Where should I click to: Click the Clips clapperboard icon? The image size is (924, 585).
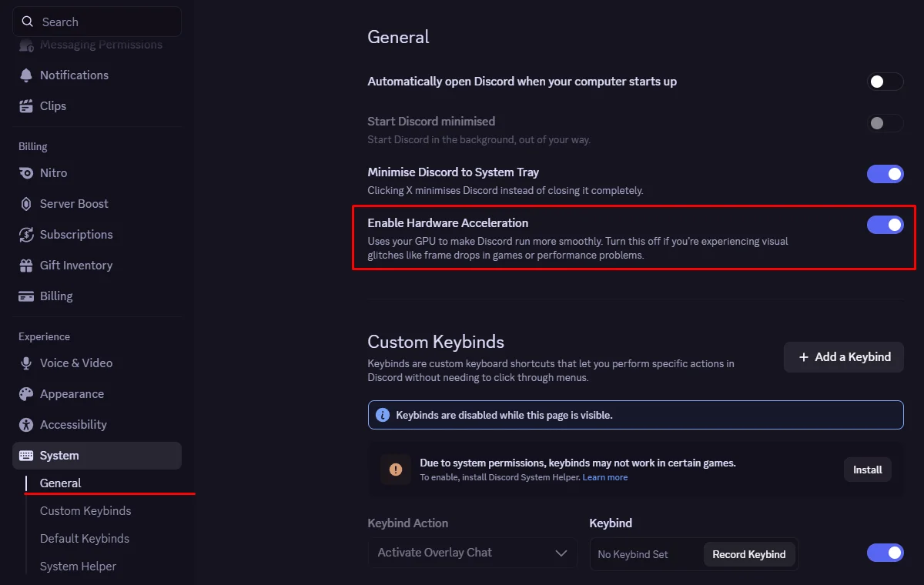point(27,105)
